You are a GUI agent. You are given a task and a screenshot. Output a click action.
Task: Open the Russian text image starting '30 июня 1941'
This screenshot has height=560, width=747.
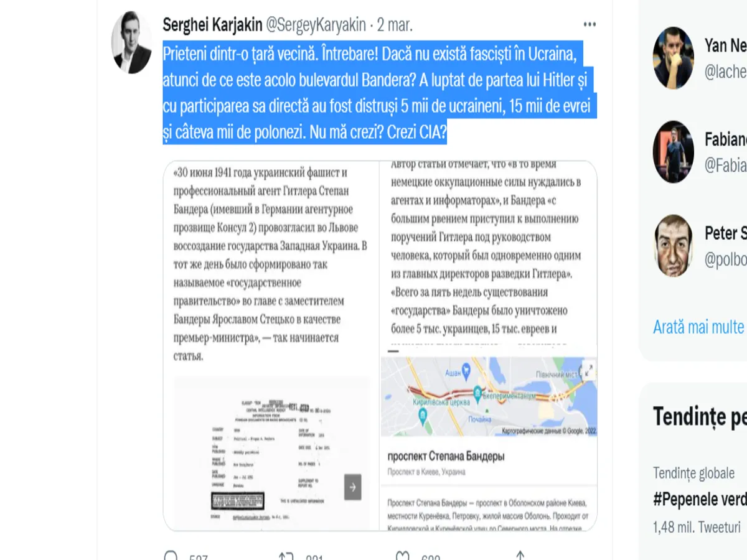tap(271, 264)
